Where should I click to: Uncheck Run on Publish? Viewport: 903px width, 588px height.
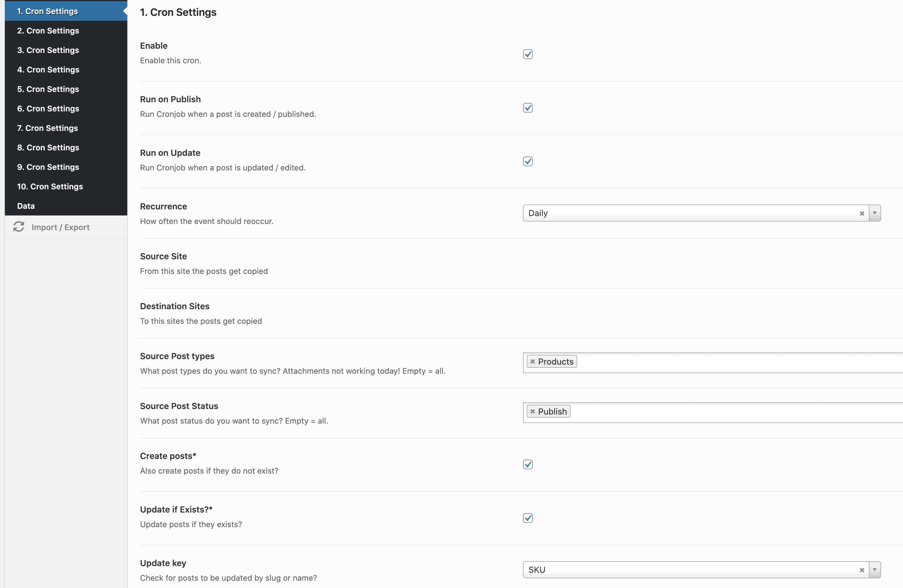click(528, 108)
